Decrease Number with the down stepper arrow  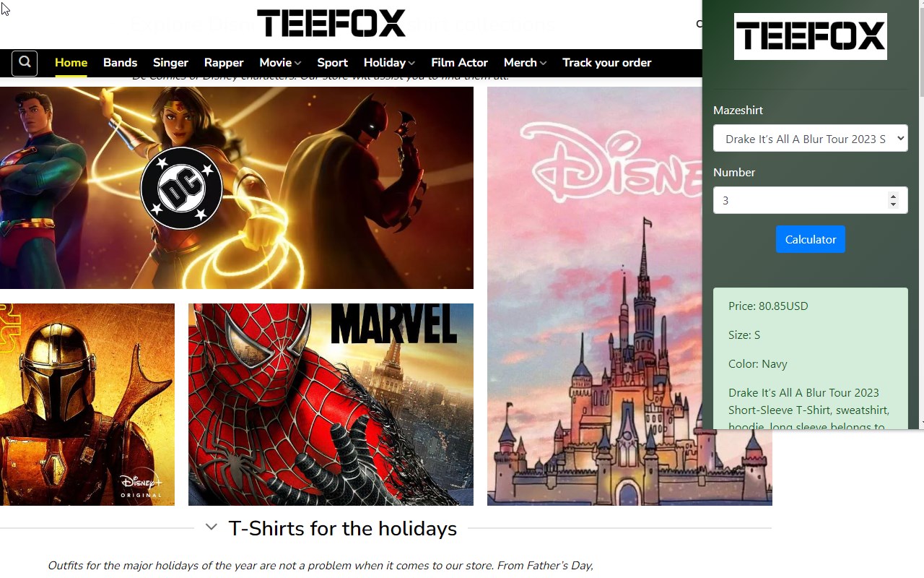[x=893, y=205]
